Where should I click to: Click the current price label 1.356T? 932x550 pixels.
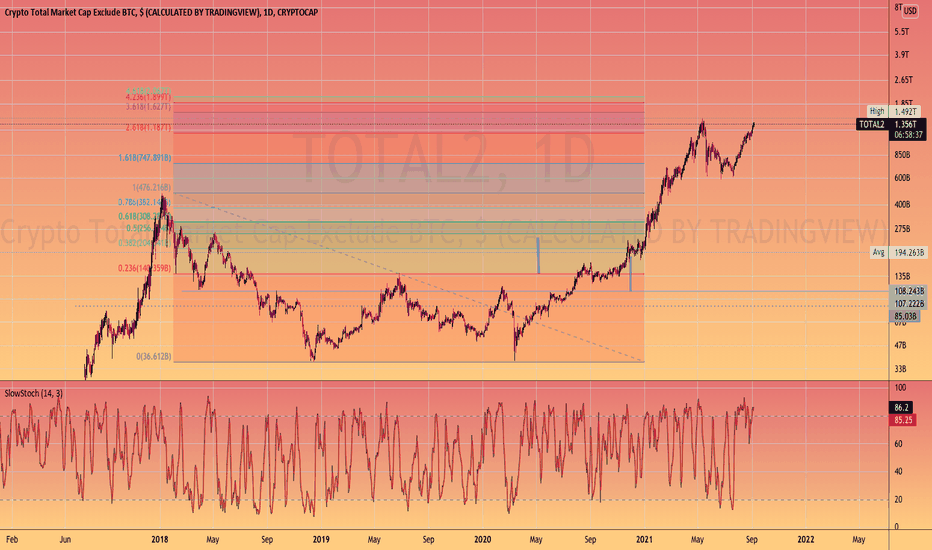pos(906,124)
